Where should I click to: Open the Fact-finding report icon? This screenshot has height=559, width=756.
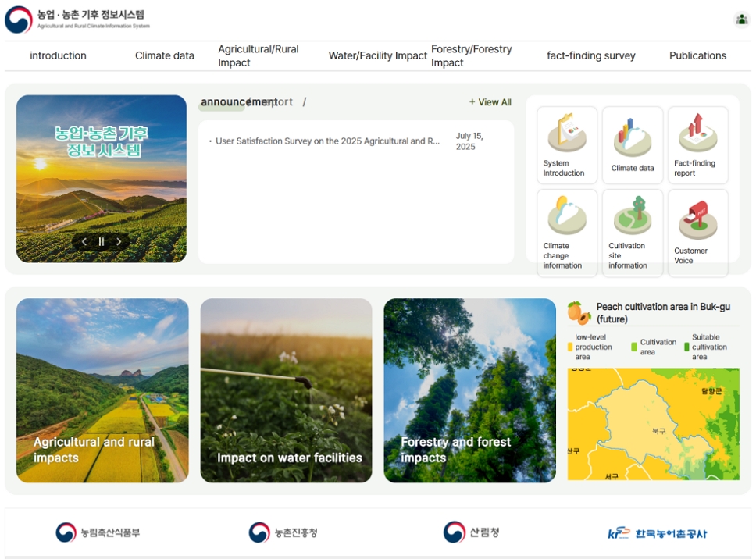(x=697, y=144)
